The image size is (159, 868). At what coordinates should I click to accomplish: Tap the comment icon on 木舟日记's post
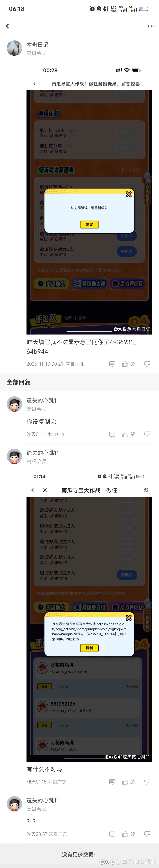click(112, 364)
